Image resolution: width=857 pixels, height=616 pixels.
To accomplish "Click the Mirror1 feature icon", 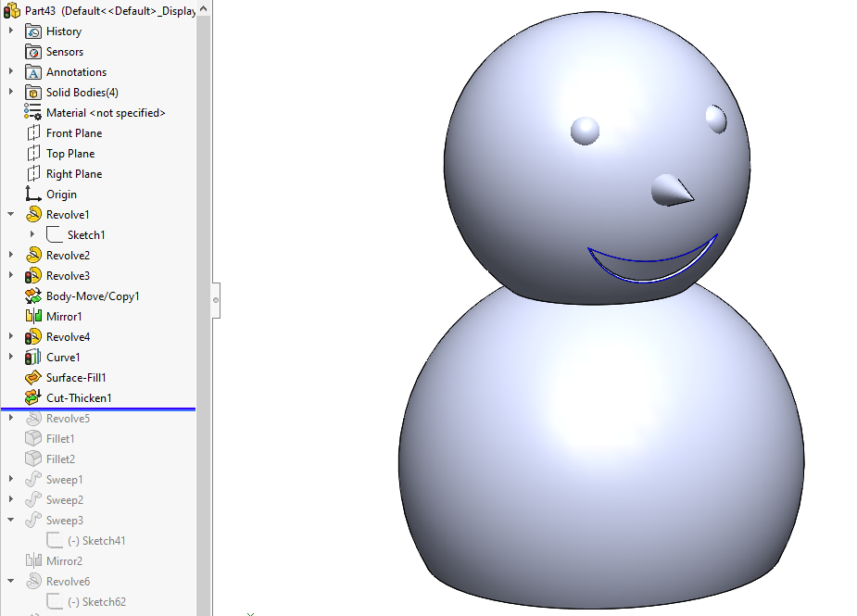I will pyautogui.click(x=33, y=317).
